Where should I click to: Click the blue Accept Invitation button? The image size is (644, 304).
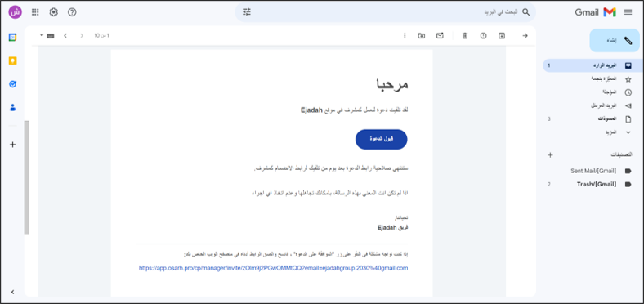[381, 139]
